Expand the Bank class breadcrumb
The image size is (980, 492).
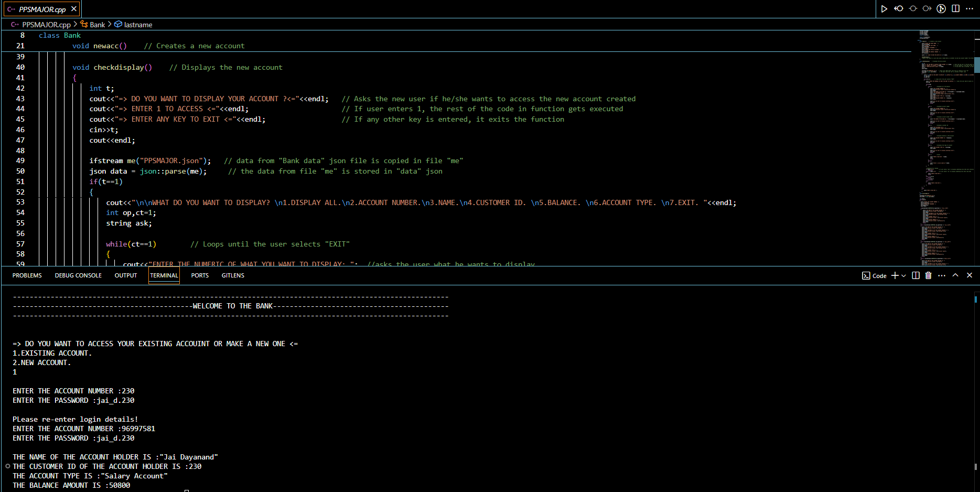point(97,25)
